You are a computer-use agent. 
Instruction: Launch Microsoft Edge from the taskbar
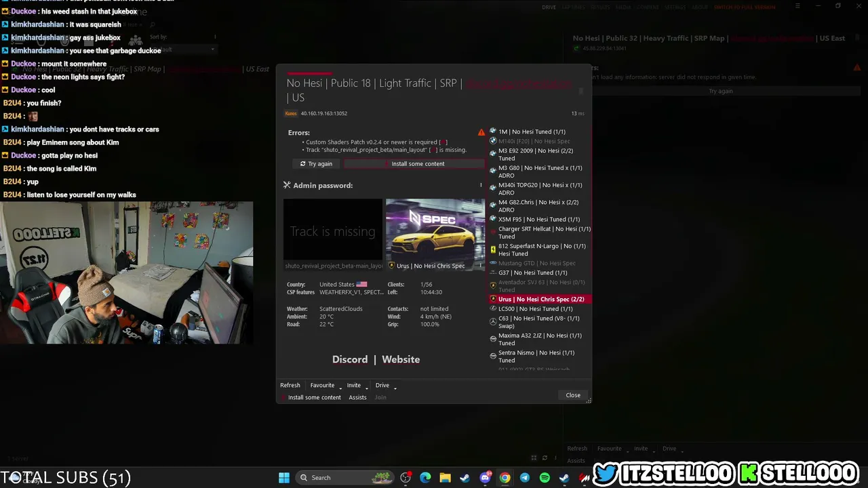click(425, 478)
